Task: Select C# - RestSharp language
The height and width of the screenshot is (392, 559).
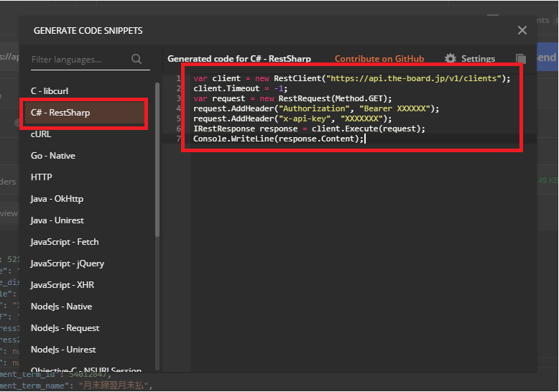Action: click(x=60, y=113)
